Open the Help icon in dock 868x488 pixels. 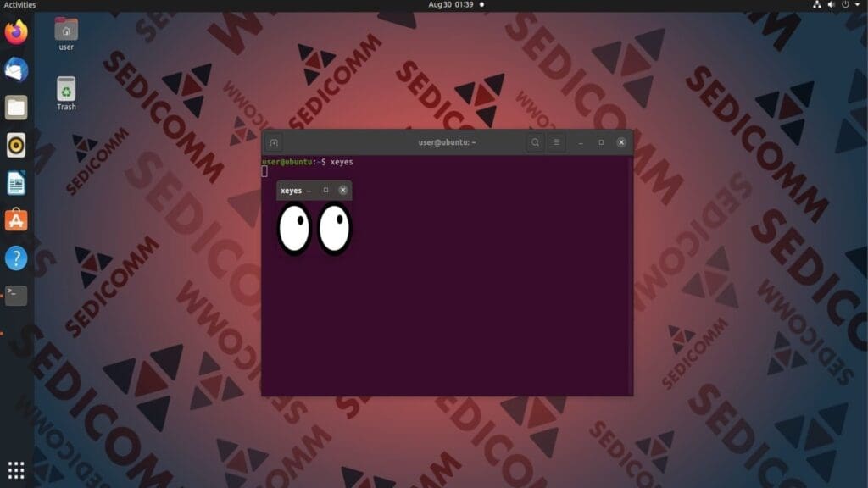(16, 258)
